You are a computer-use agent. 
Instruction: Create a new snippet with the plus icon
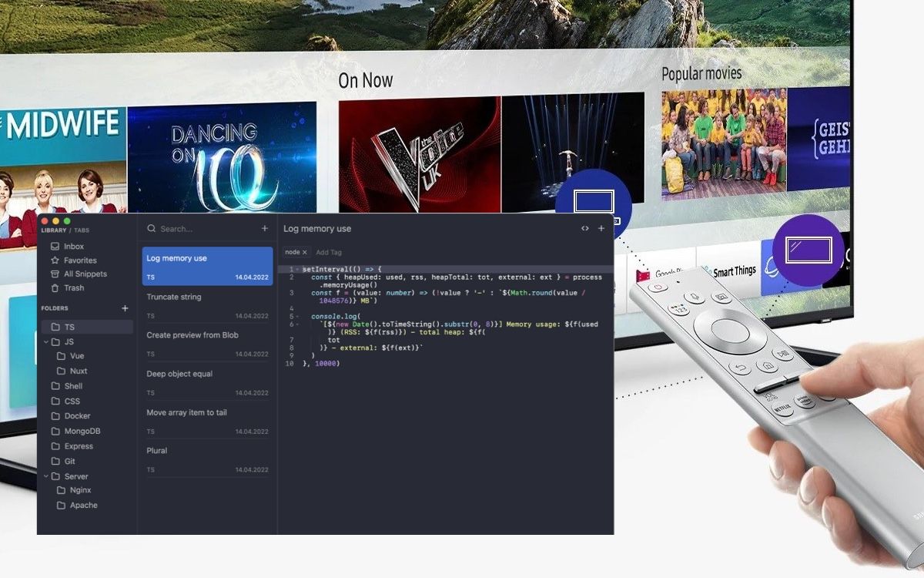[265, 229]
